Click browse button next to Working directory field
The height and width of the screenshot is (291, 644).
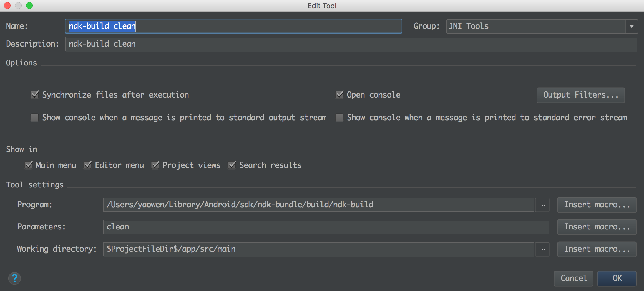coord(542,249)
